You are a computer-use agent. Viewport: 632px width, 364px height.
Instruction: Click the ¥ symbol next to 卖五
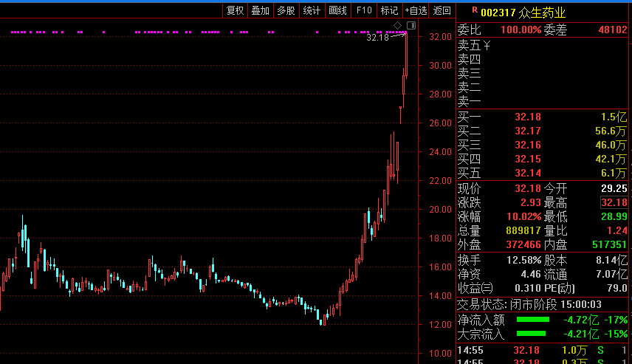(x=487, y=46)
